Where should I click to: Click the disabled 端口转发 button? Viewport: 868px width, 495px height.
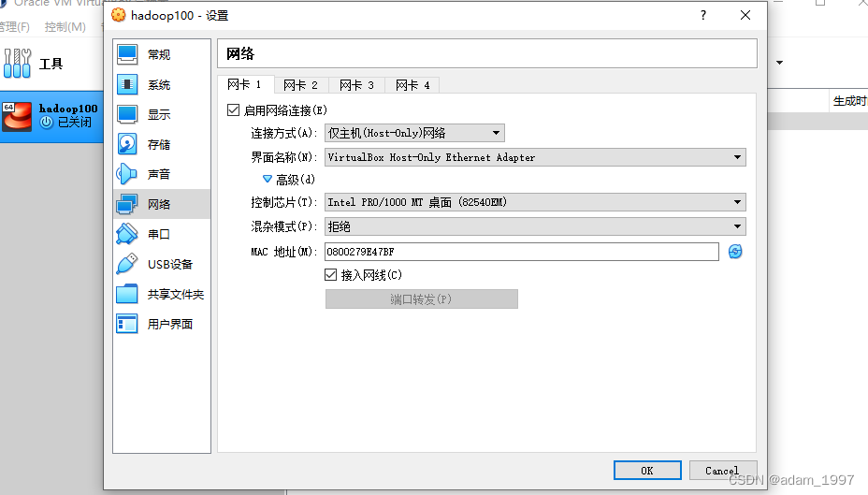[x=421, y=299]
